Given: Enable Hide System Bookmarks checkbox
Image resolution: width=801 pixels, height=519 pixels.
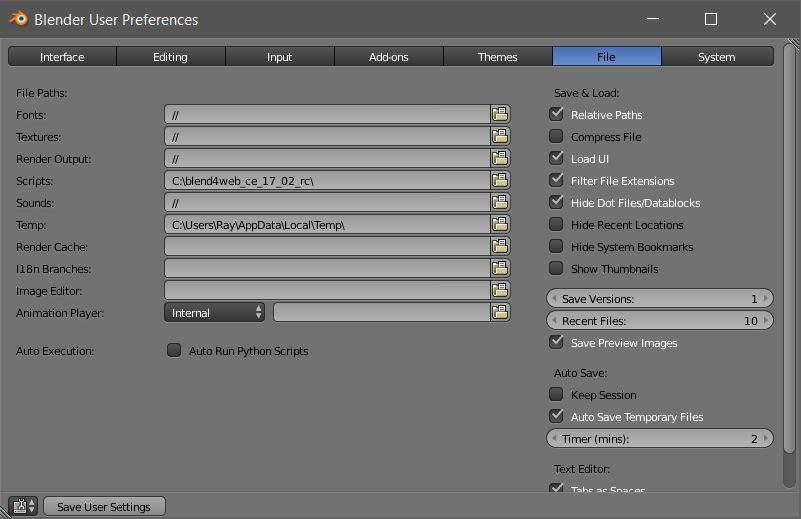Looking at the screenshot, I should 556,246.
